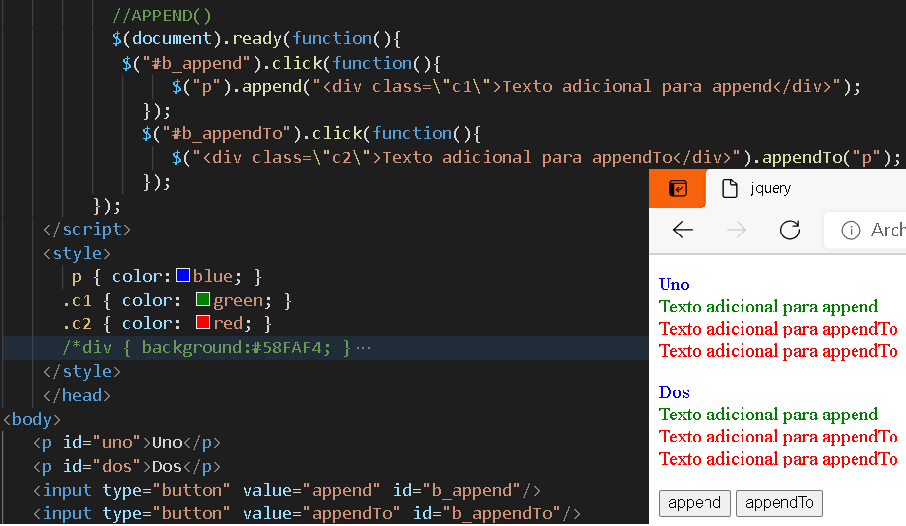This screenshot has width=906, height=526.
Task: Click the '$(document).ready' code line
Action: click(x=256, y=39)
